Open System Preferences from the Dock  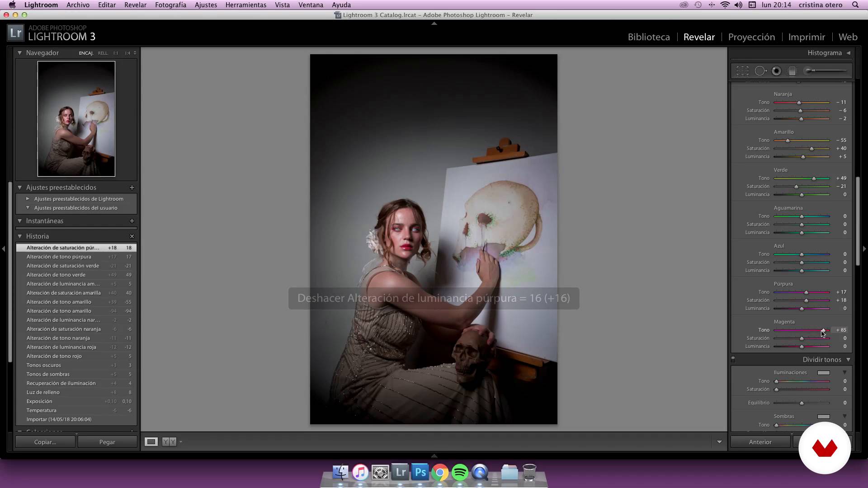[380, 473]
